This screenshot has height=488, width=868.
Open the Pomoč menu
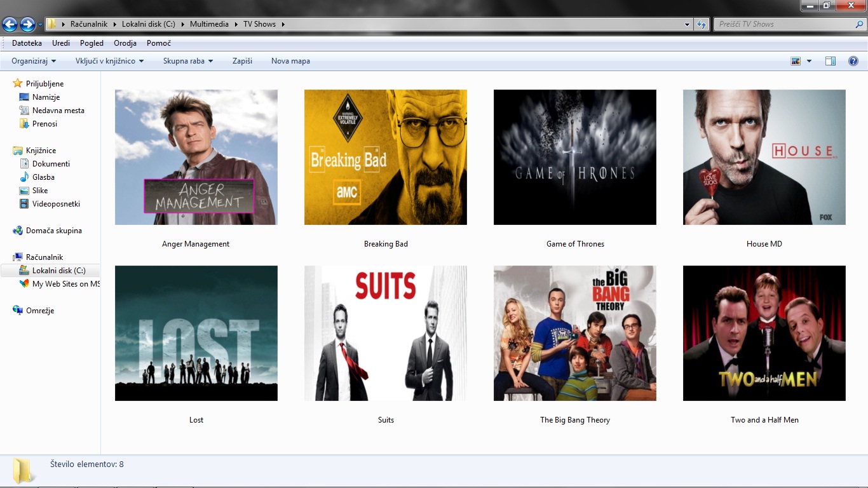159,43
